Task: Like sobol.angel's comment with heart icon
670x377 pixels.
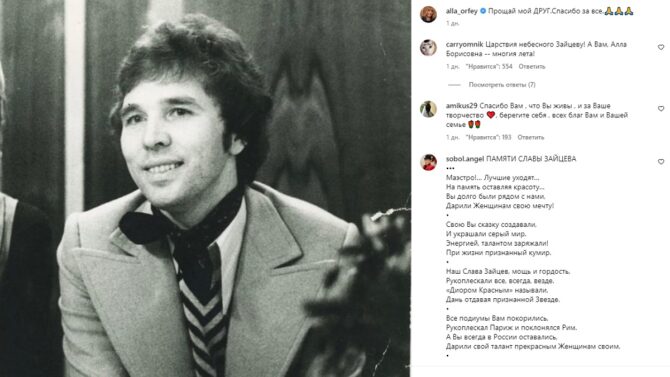Action: (661, 162)
